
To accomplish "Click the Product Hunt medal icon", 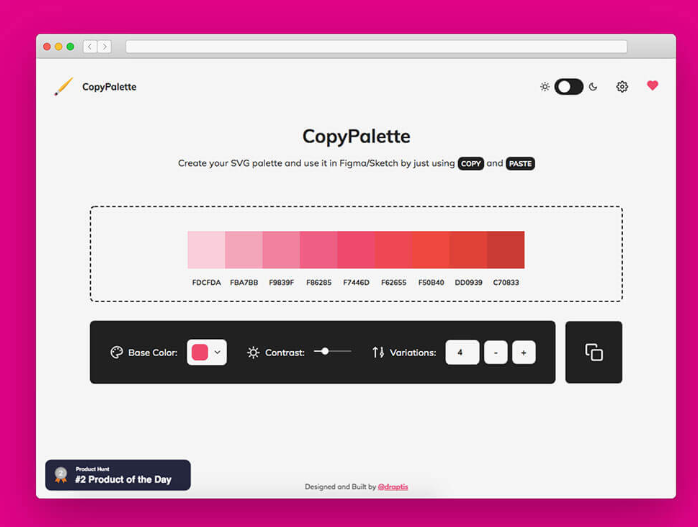I will 61,475.
